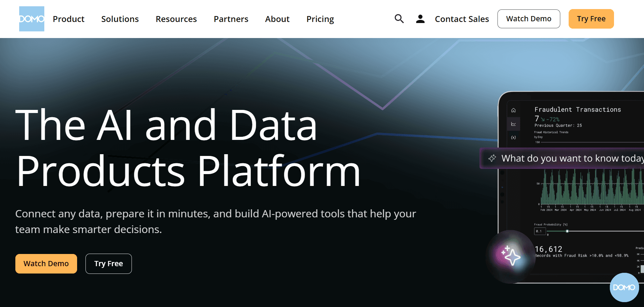Click the Fraud Probability 0.1 value box
The image size is (644, 307).
coord(540,231)
